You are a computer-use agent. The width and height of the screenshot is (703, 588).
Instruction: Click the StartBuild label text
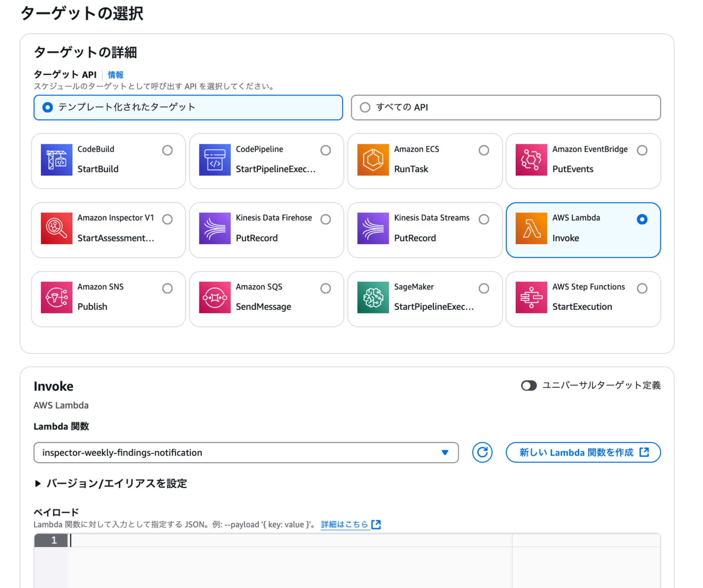tap(98, 169)
